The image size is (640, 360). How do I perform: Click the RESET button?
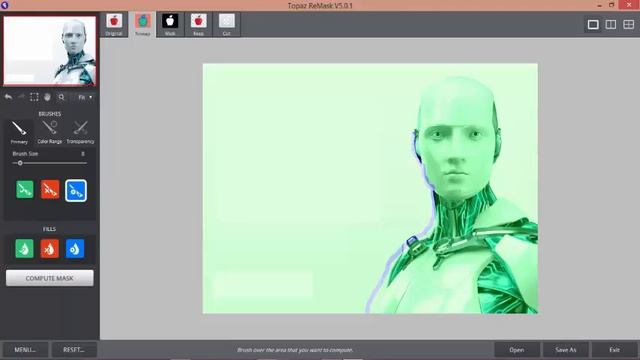pyautogui.click(x=74, y=350)
